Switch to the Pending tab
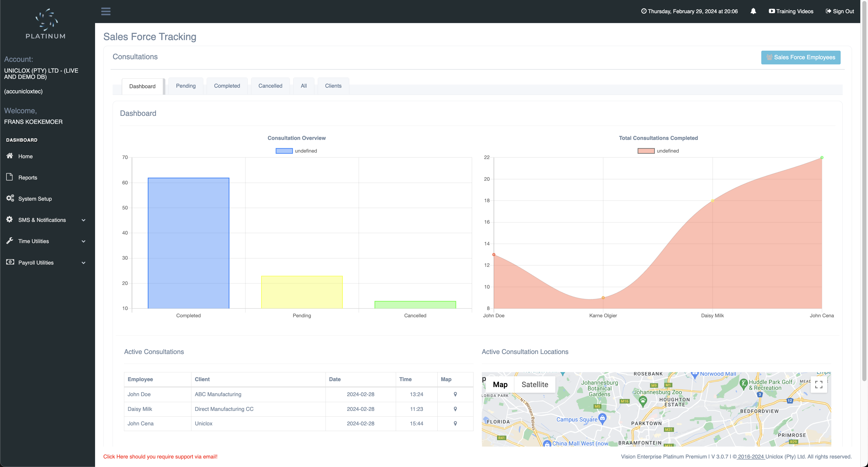868x467 pixels. click(x=186, y=86)
